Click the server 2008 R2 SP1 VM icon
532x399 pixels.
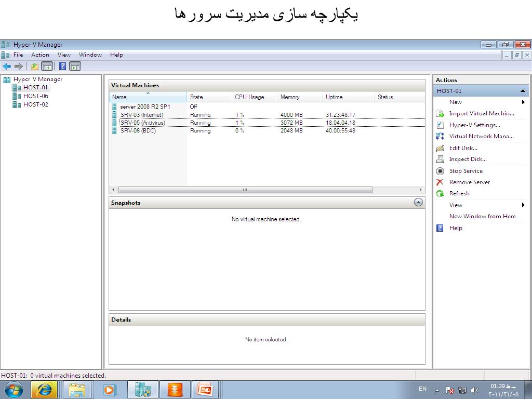[x=115, y=107]
